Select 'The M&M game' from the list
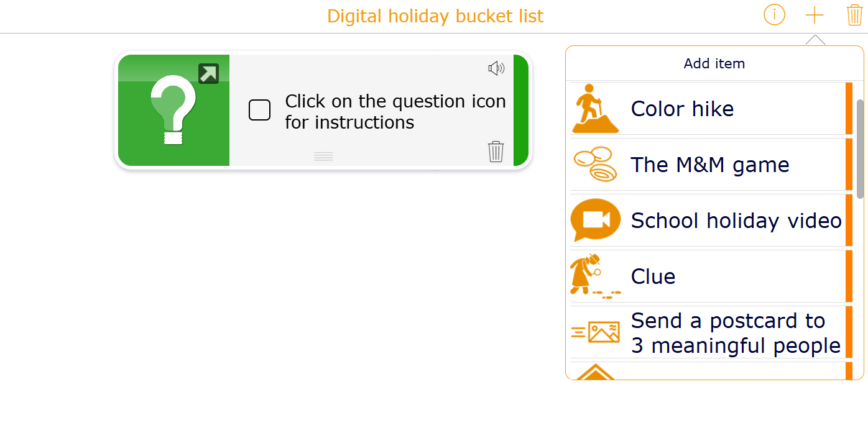 709,165
